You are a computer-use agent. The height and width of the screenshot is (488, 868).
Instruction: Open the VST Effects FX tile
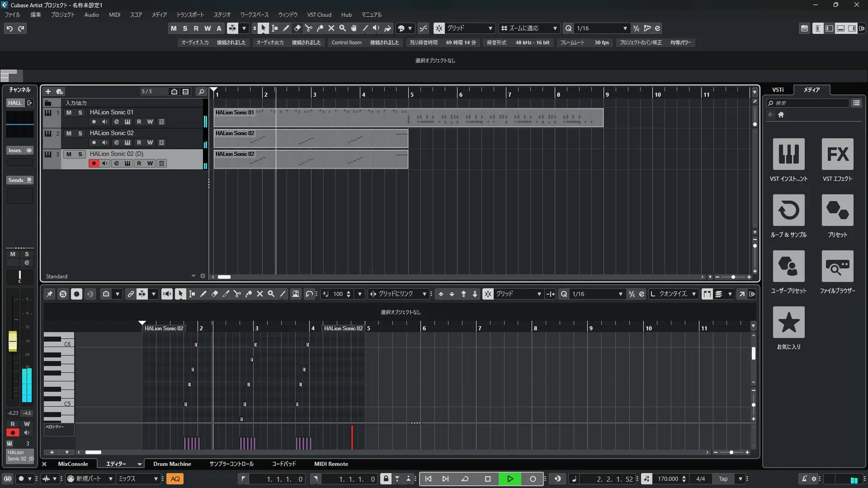(x=837, y=154)
